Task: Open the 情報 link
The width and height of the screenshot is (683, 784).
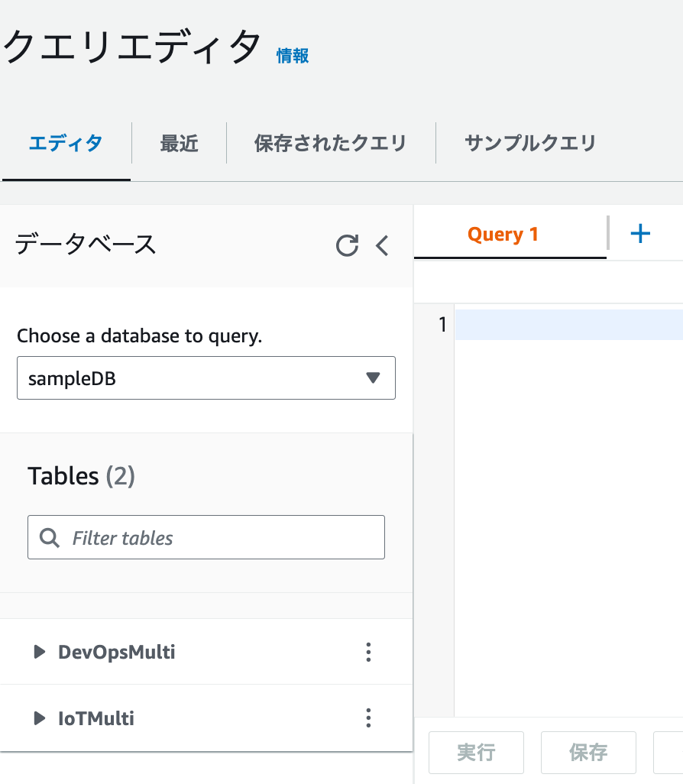Action: [x=293, y=56]
